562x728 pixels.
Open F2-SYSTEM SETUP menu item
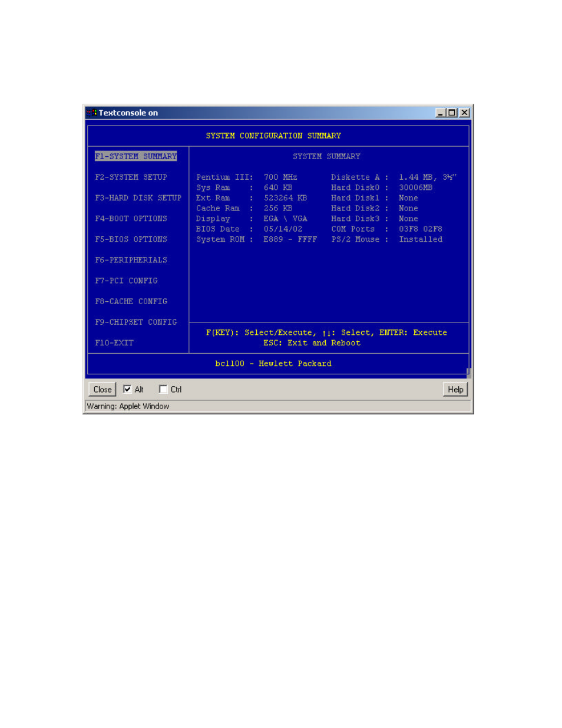(131, 177)
